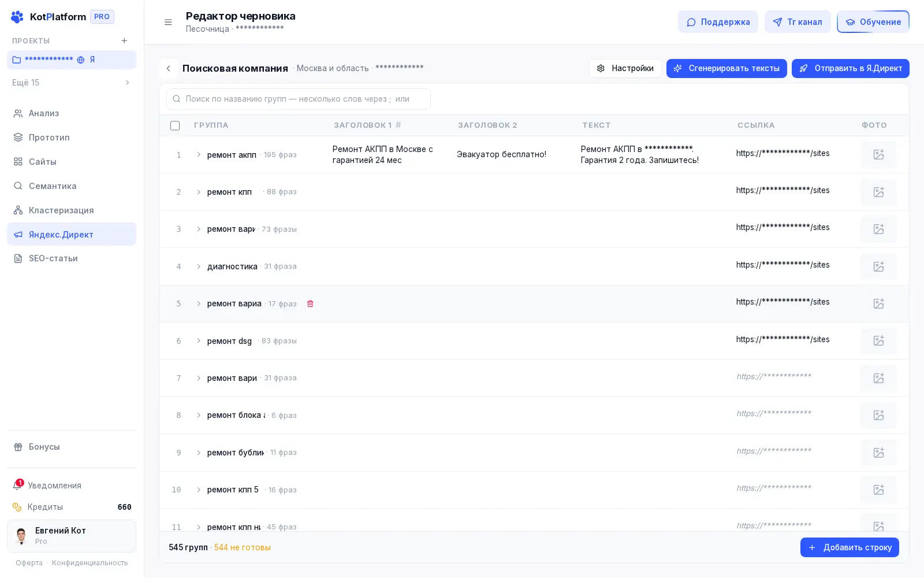Screen dimensions: 924x578
Task: Select the masked project folder in sidebar
Action: (x=72, y=60)
